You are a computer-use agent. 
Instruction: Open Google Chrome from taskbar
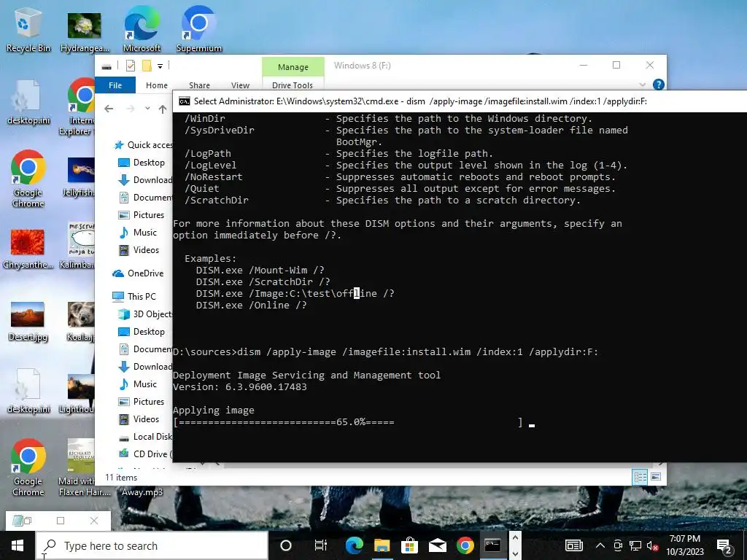(465, 545)
